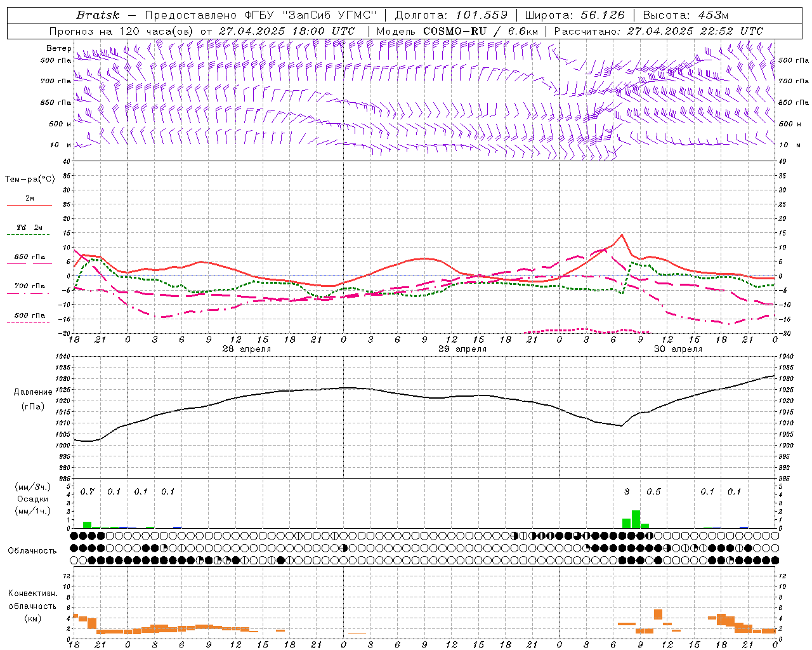This screenshot has height=650, width=812.
Task: Click the '(мм/1ч.)' precipitation unit label
Action: [x=32, y=510]
